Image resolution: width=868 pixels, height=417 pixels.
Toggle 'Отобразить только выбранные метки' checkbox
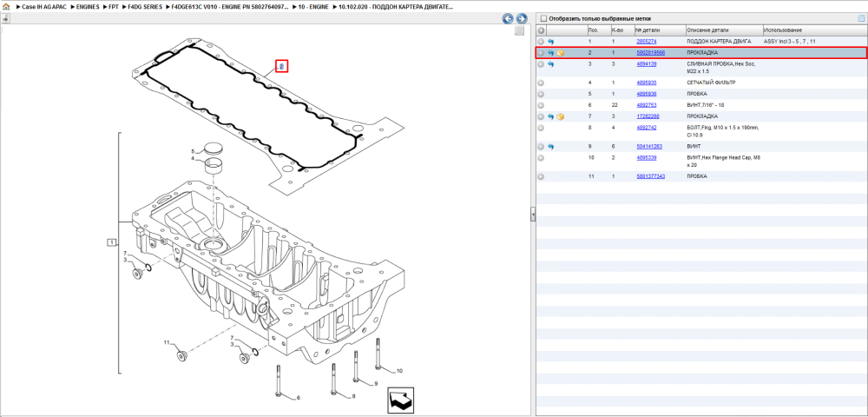543,19
